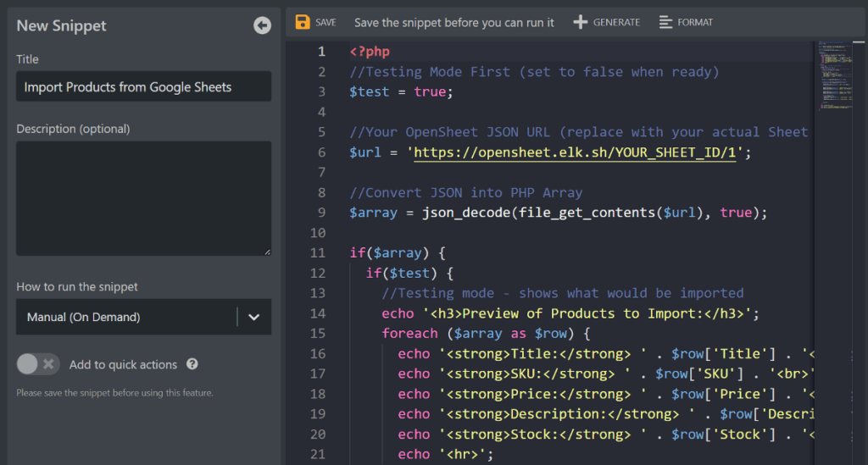This screenshot has height=465, width=868.
Task: Click line number 21 in the gutter
Action: click(x=318, y=455)
